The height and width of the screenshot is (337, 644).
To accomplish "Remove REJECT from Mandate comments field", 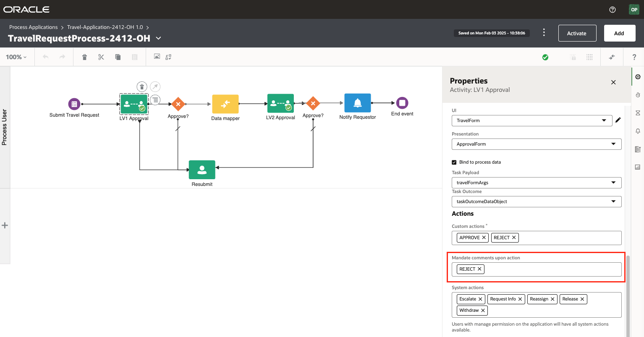I will [x=479, y=269].
